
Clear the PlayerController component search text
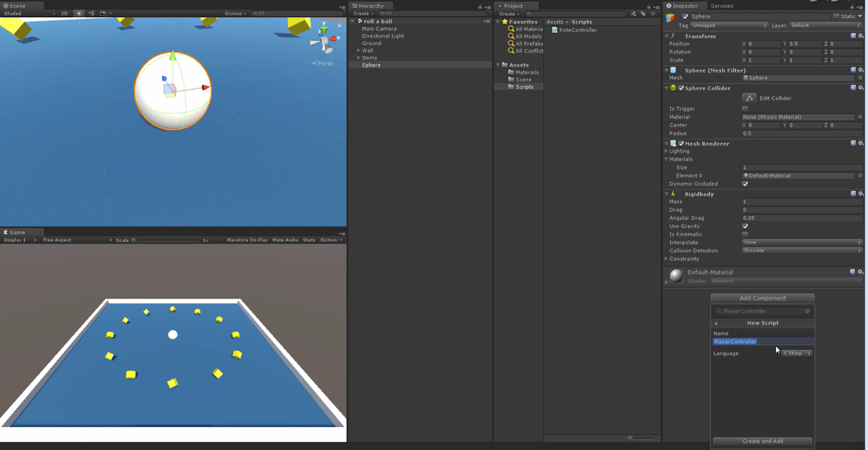point(807,311)
